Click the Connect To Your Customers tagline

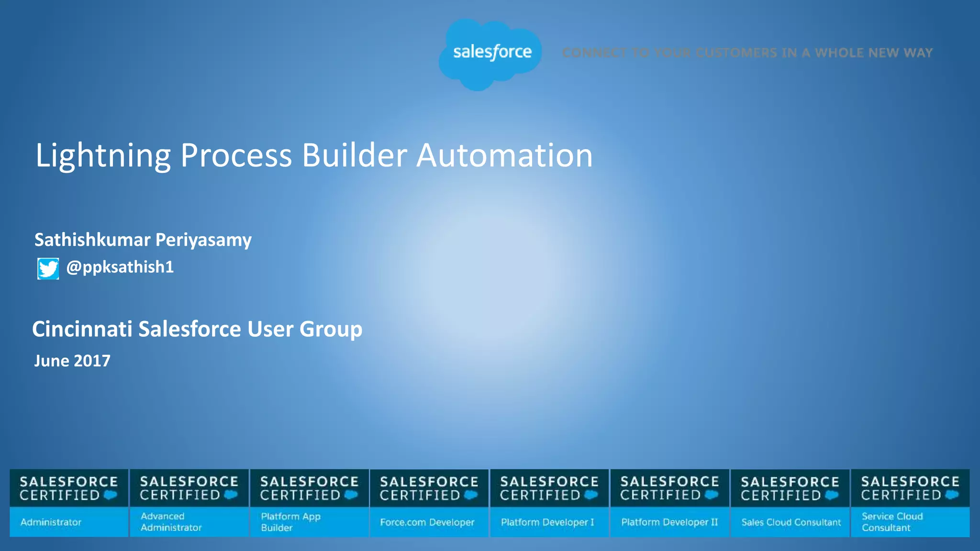click(x=747, y=53)
